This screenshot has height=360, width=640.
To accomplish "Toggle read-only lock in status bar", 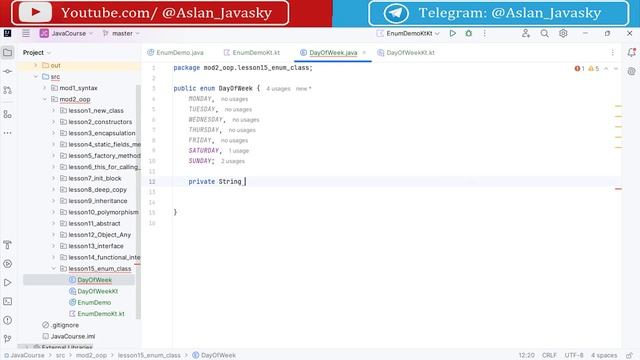I will coord(630,356).
